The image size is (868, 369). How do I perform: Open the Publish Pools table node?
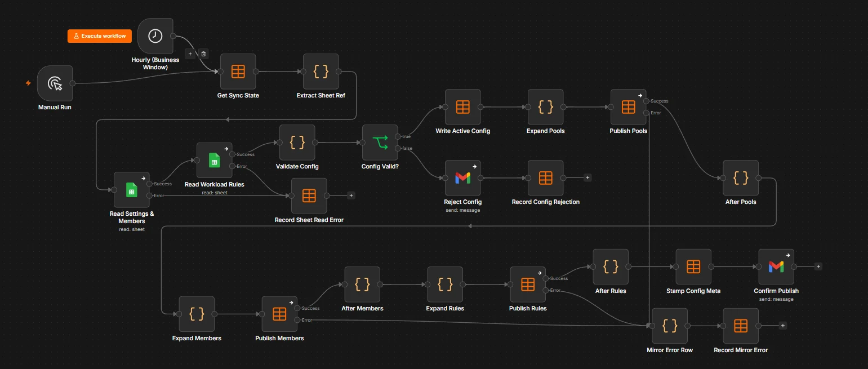629,107
